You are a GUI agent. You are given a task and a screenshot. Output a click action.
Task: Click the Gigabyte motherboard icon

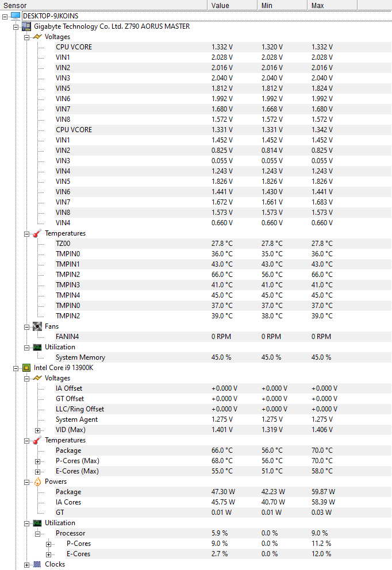(x=26, y=26)
